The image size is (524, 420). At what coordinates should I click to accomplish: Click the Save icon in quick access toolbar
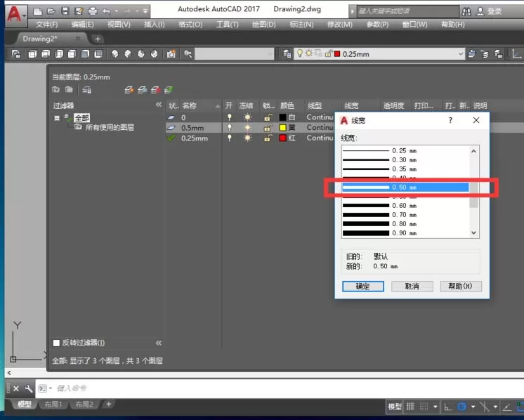tap(65, 11)
